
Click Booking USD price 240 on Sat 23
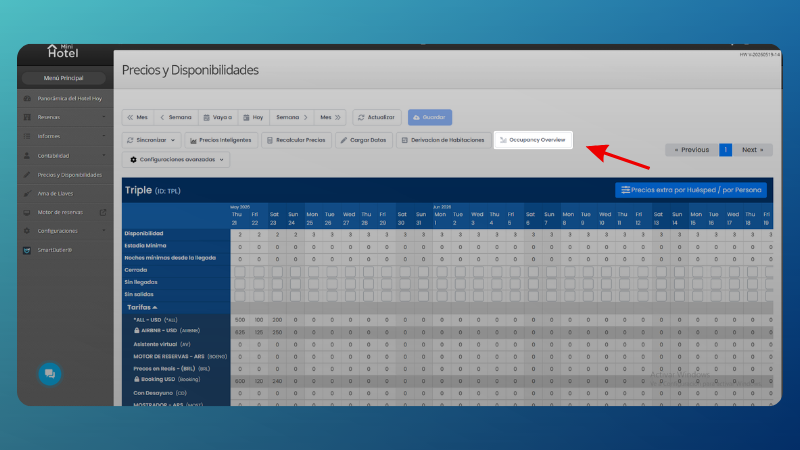pos(277,381)
